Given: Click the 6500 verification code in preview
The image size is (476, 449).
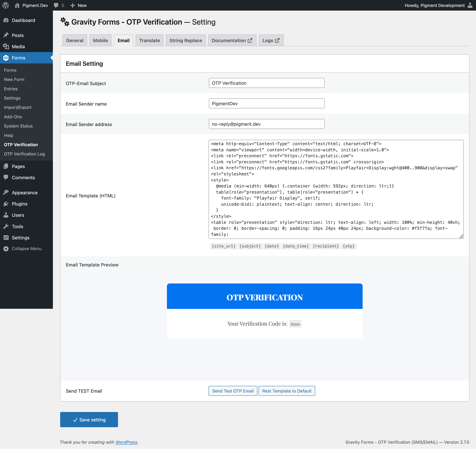Looking at the screenshot, I should [295, 324].
